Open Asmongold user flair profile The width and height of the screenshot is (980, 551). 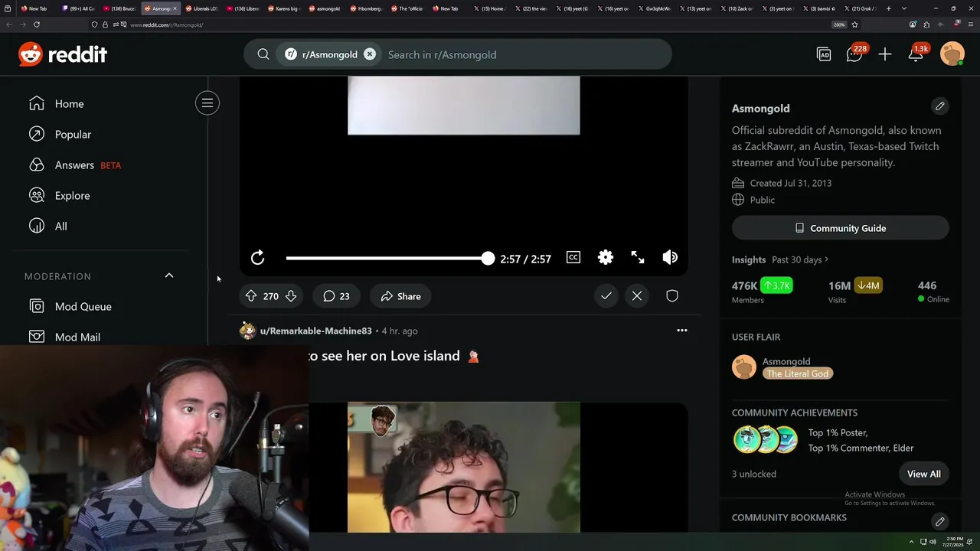[786, 361]
